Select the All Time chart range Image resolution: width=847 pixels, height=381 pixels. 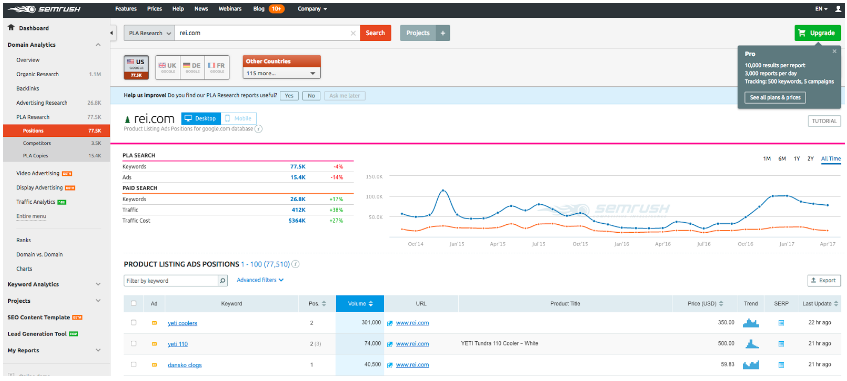831,159
